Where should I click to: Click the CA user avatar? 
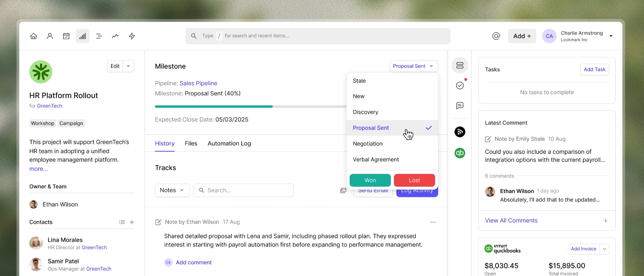click(549, 36)
